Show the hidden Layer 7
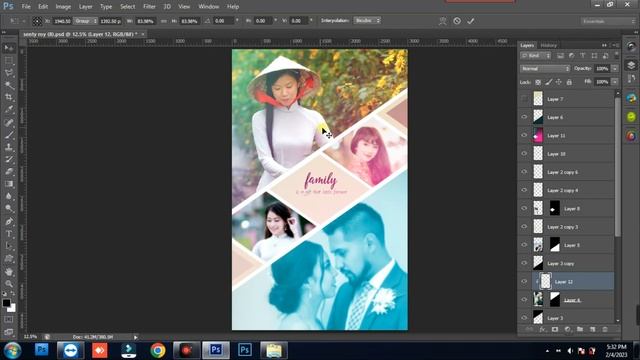Image resolution: width=640 pixels, height=360 pixels. 524,99
